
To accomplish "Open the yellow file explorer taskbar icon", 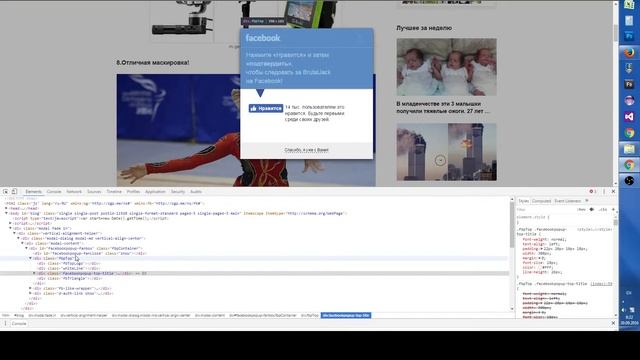I will (629, 149).
